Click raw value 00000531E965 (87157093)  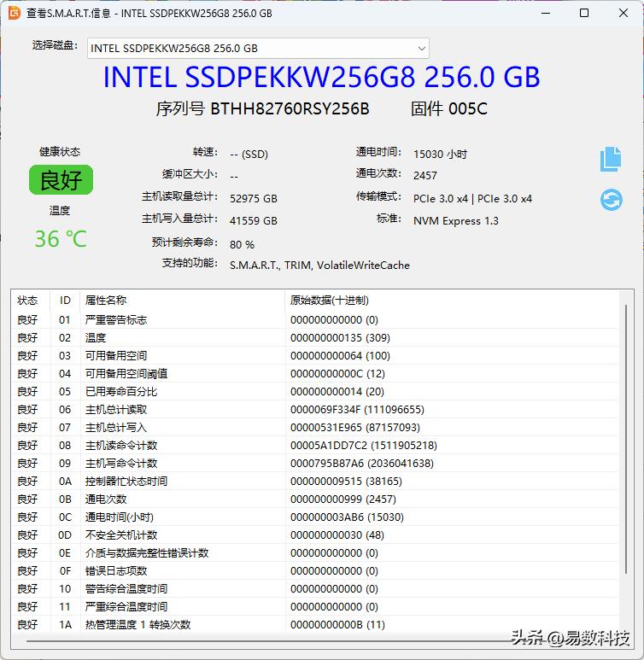[355, 427]
